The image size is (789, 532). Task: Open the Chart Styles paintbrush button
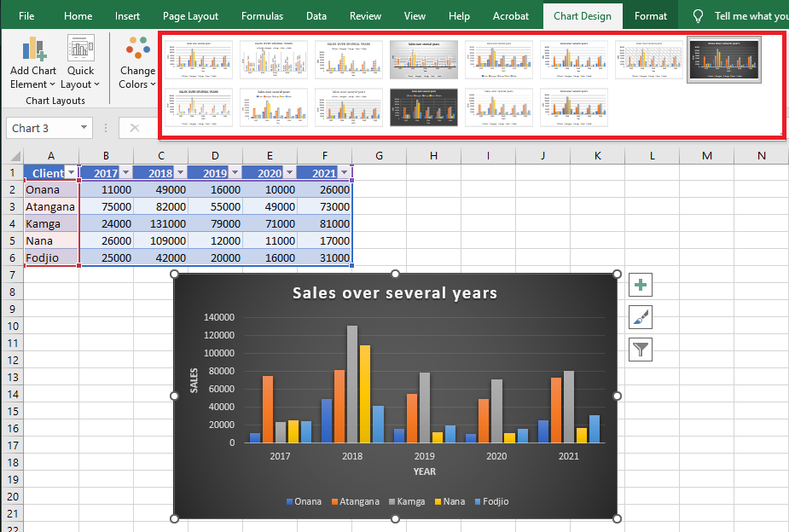click(640, 317)
